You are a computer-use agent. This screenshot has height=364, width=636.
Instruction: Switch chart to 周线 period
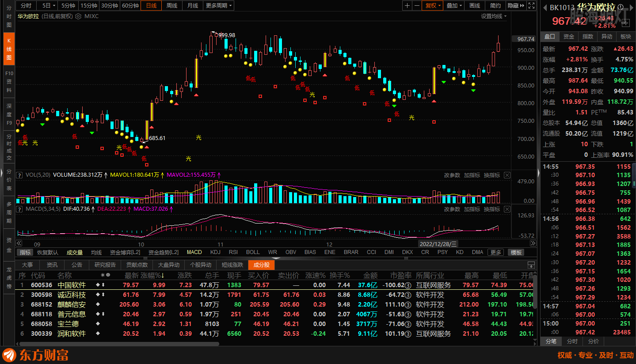click(x=171, y=6)
